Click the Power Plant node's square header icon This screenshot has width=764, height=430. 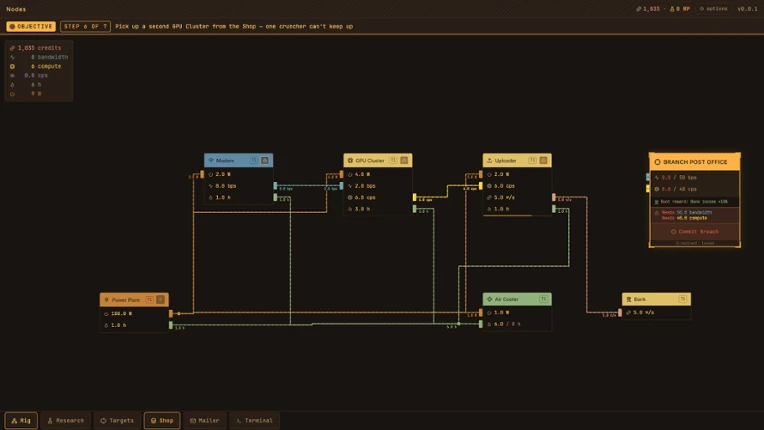(x=160, y=299)
